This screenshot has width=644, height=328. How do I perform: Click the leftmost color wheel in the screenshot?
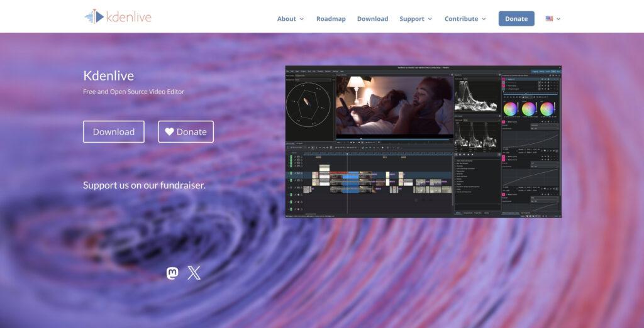coord(510,109)
